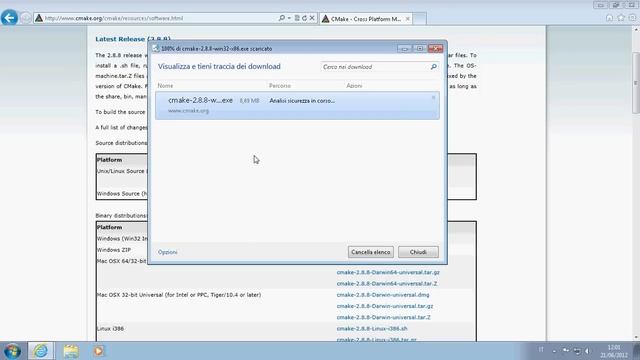Screen dimensions: 640x360
Task: Refresh the page with the reload icon
Action: (304, 18)
